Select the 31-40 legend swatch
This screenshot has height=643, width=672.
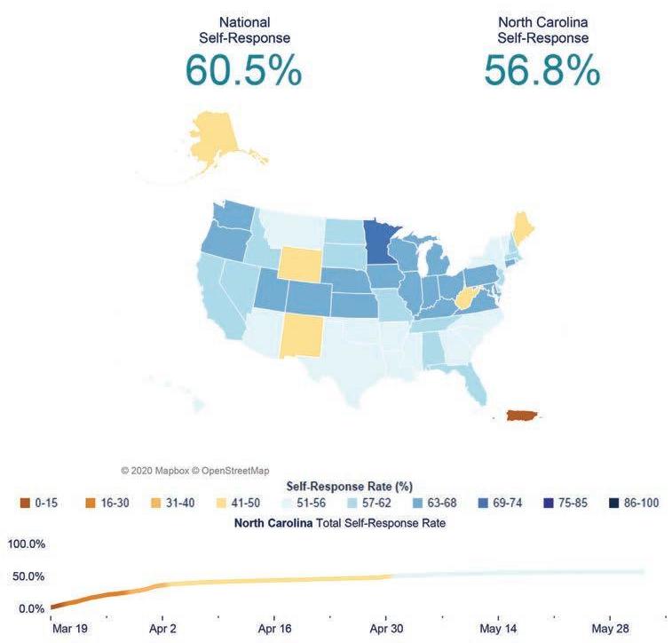(156, 503)
